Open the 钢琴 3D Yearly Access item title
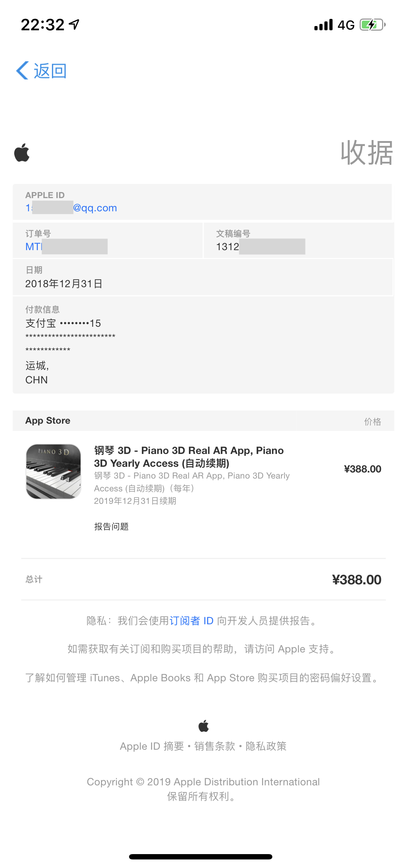 [189, 457]
